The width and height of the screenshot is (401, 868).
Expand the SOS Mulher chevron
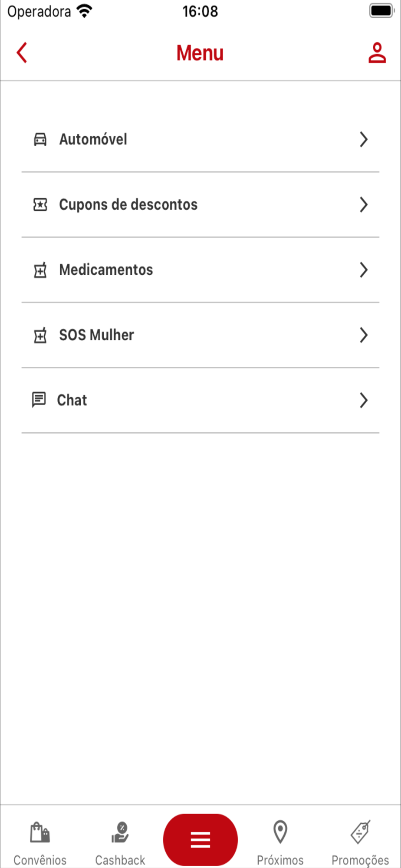tap(364, 335)
